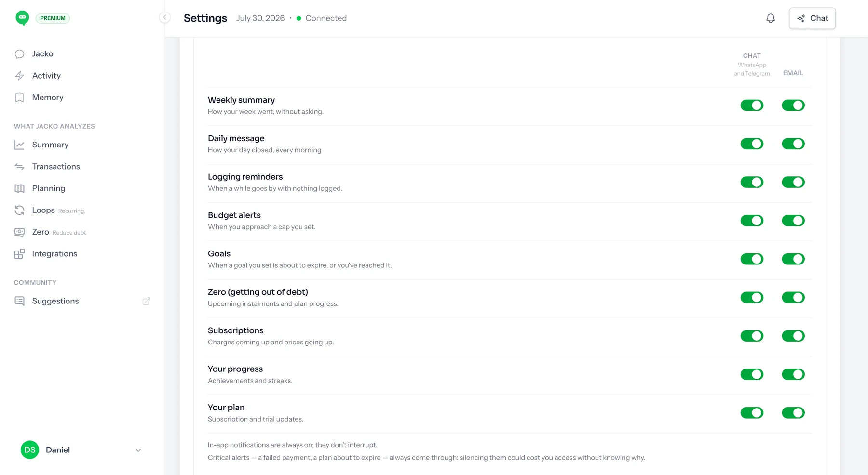Click the DS user avatar

(30, 450)
